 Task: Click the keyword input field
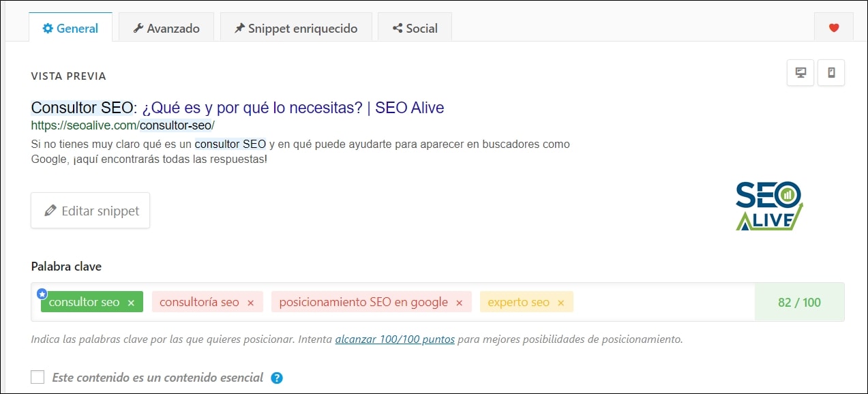[661, 301]
